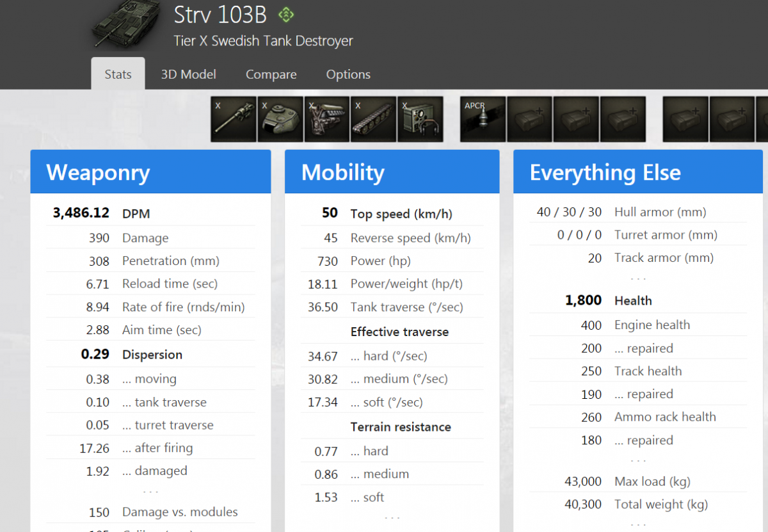The width and height of the screenshot is (768, 532).
Task: Select the tracks suspension module icon
Action: [x=374, y=119]
